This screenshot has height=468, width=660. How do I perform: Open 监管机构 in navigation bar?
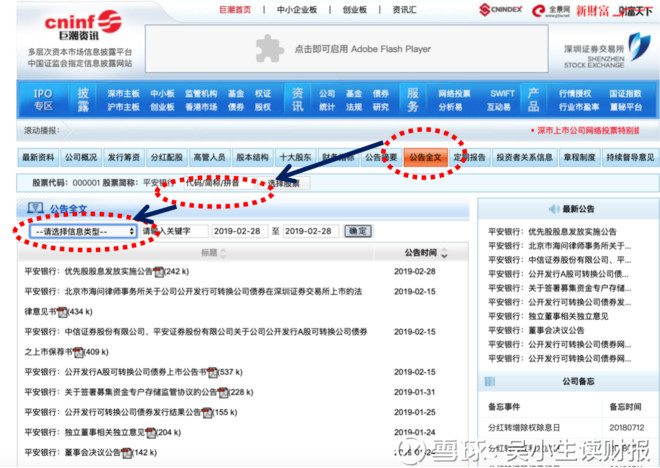(201, 93)
